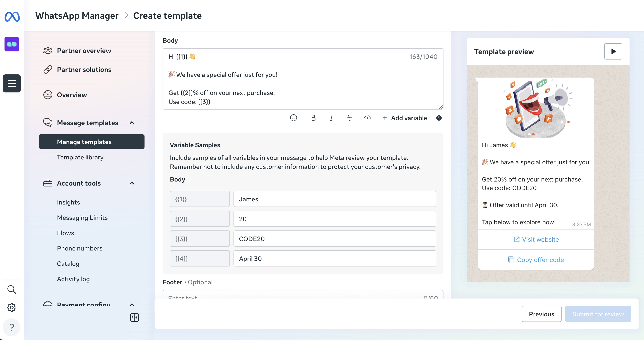Viewport: 644px width, 340px height.
Task: Collapse the sidebar panel icon
Action: pyautogui.click(x=134, y=317)
